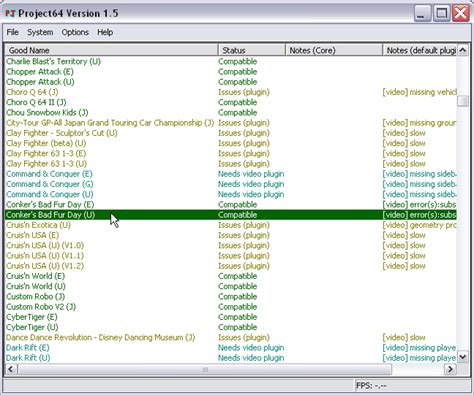Select Custom Robo (J)
The width and height of the screenshot is (474, 395).
pos(35,297)
